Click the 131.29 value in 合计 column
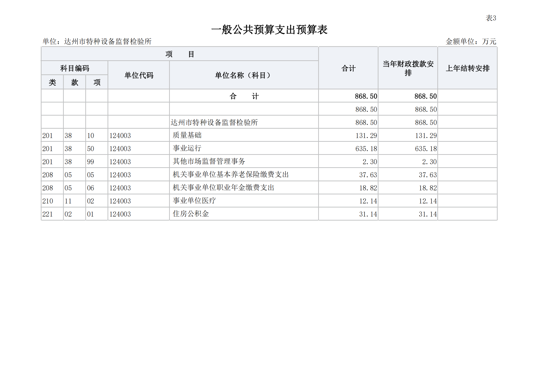The height and width of the screenshot is (392, 555). click(366, 135)
